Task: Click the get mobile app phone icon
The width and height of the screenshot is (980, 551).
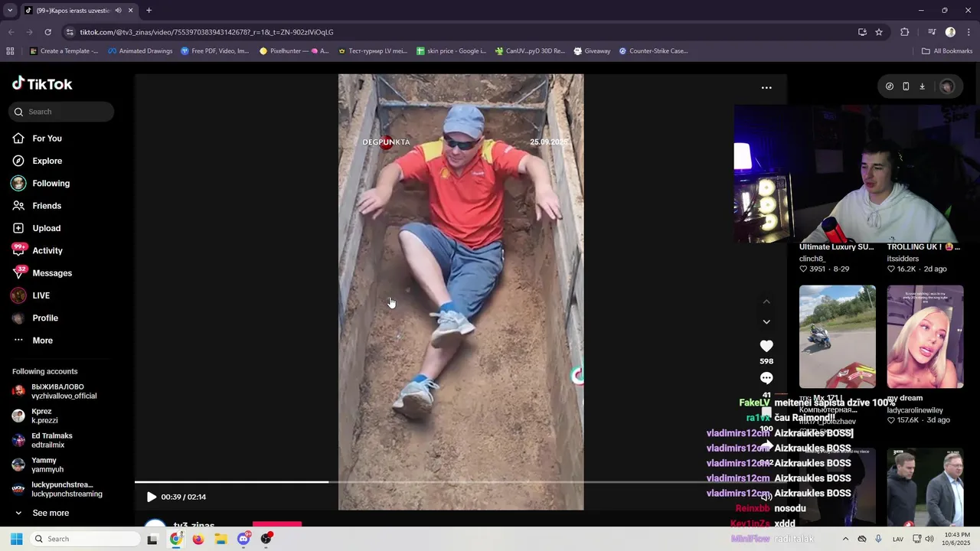Action: [x=906, y=86]
